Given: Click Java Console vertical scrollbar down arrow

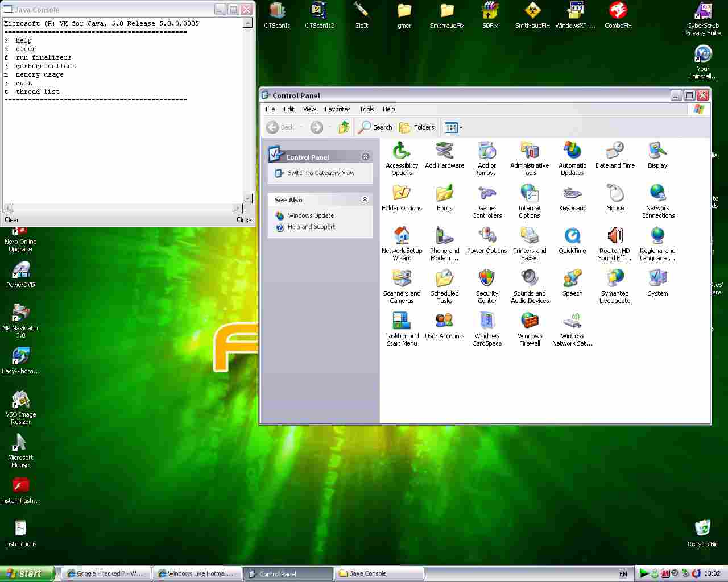Looking at the screenshot, I should pos(247,198).
